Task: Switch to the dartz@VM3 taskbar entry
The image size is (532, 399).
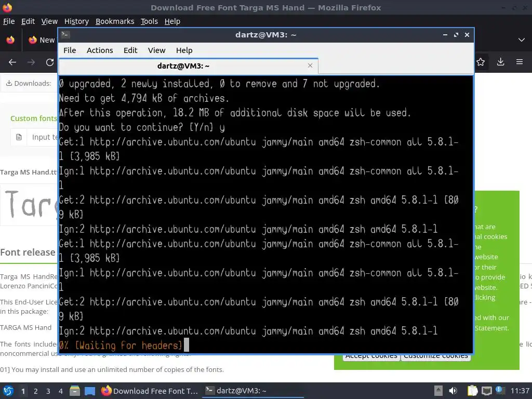Action: pos(253,391)
